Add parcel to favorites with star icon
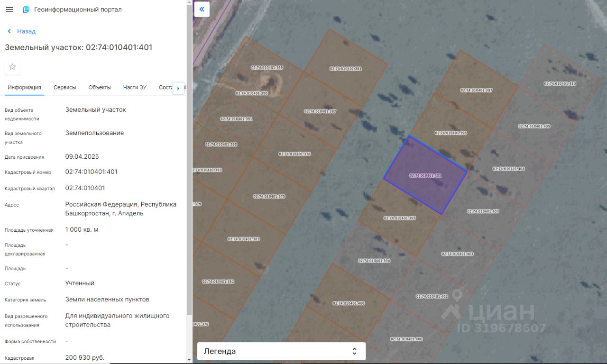Viewport: 607px width, 364px height. (12, 67)
